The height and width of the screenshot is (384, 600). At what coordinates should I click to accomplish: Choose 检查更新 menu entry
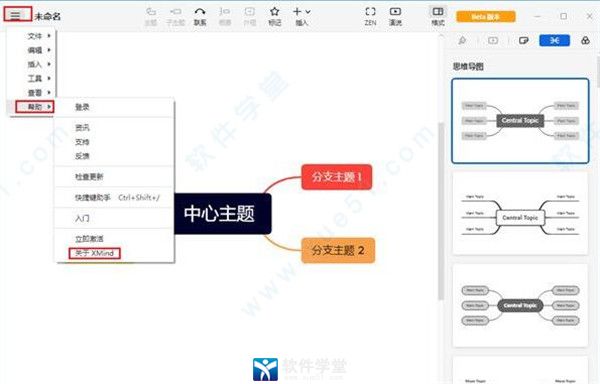(89, 177)
